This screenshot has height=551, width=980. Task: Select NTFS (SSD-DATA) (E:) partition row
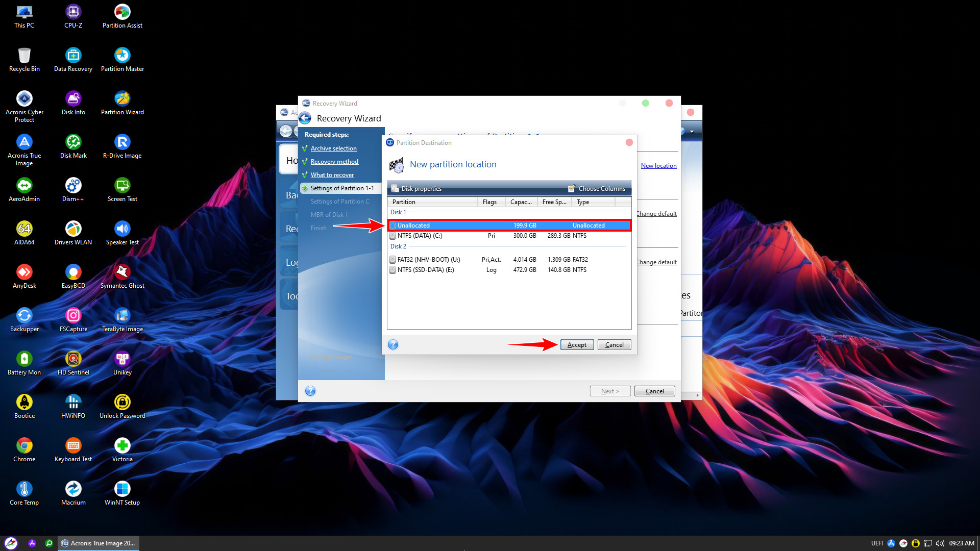[425, 270]
